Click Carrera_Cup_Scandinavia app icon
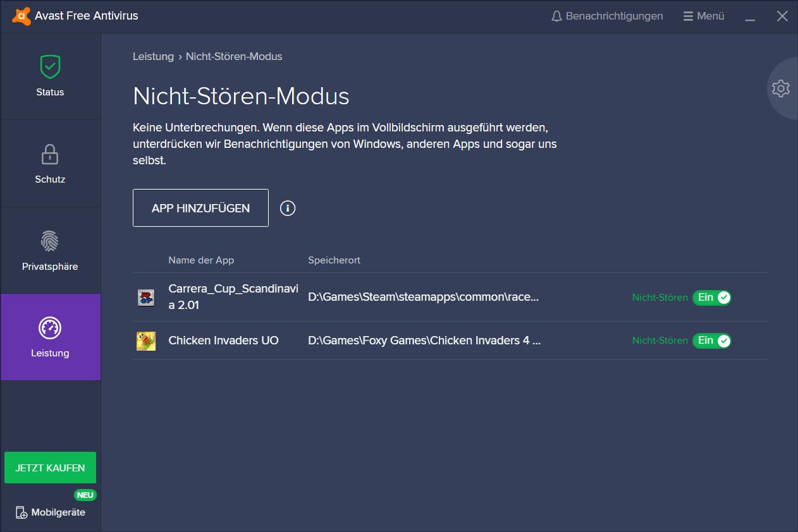Image resolution: width=798 pixels, height=532 pixels. tap(146, 298)
